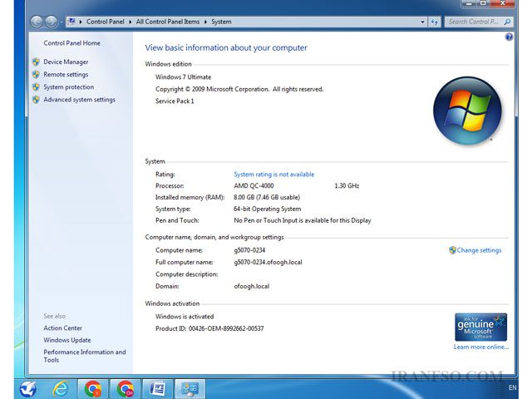This screenshot has width=532, height=399.
Task: Click the Device Manager shield icon
Action: [36, 62]
